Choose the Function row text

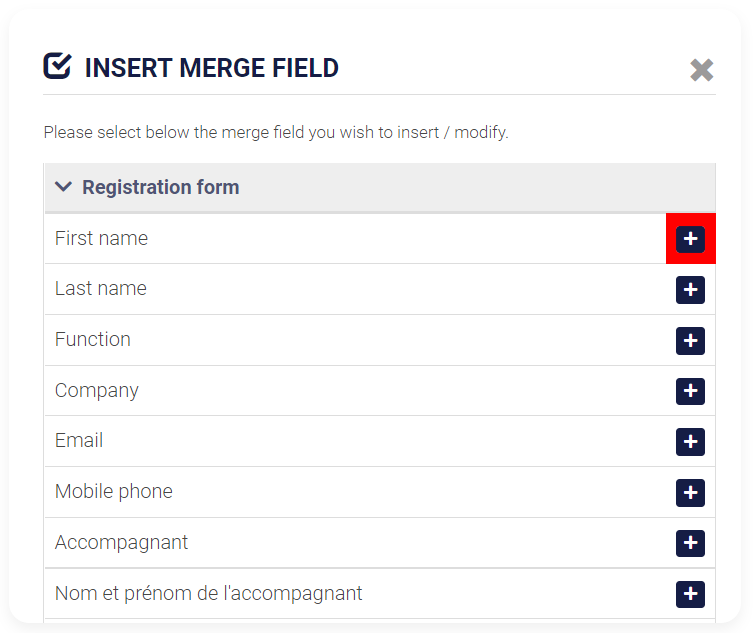pos(93,340)
